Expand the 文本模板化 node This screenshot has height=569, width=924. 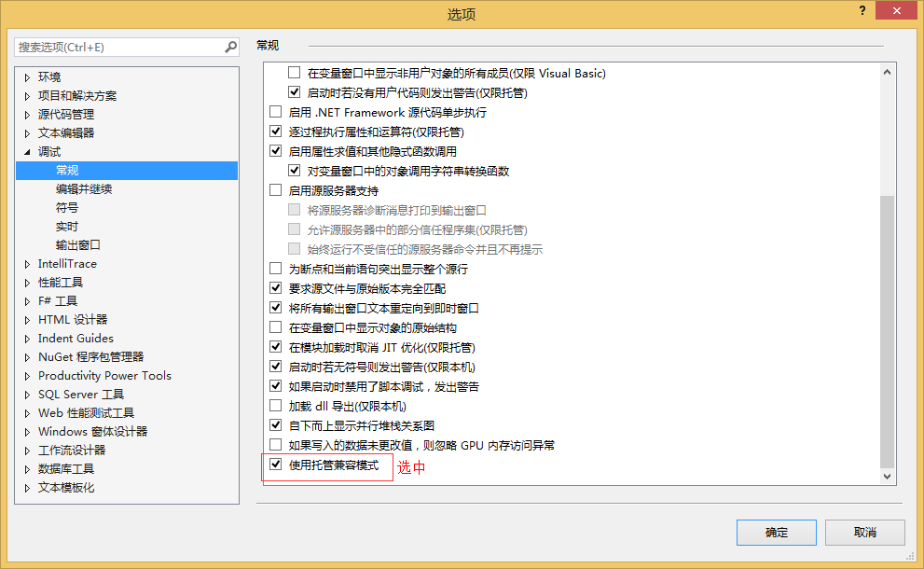tap(27, 488)
